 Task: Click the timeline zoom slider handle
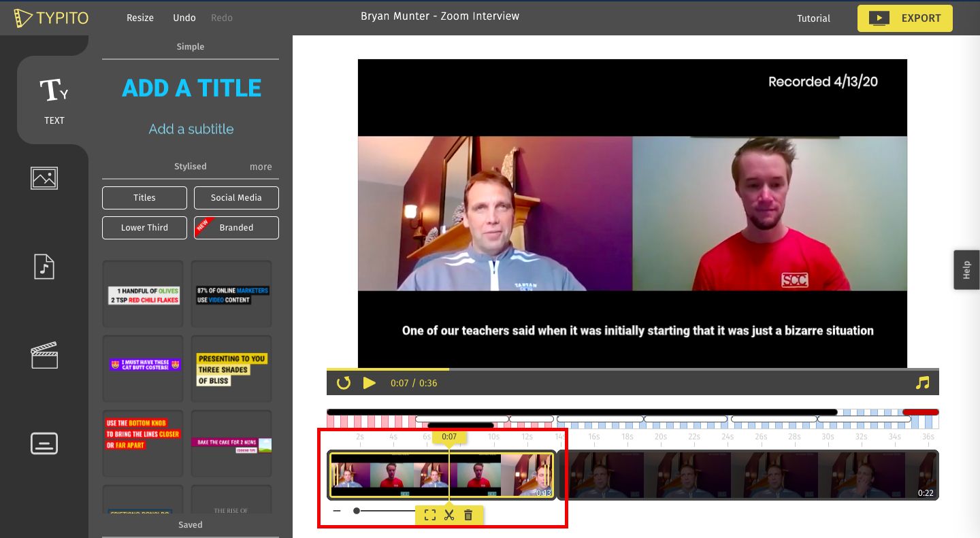pyautogui.click(x=357, y=511)
